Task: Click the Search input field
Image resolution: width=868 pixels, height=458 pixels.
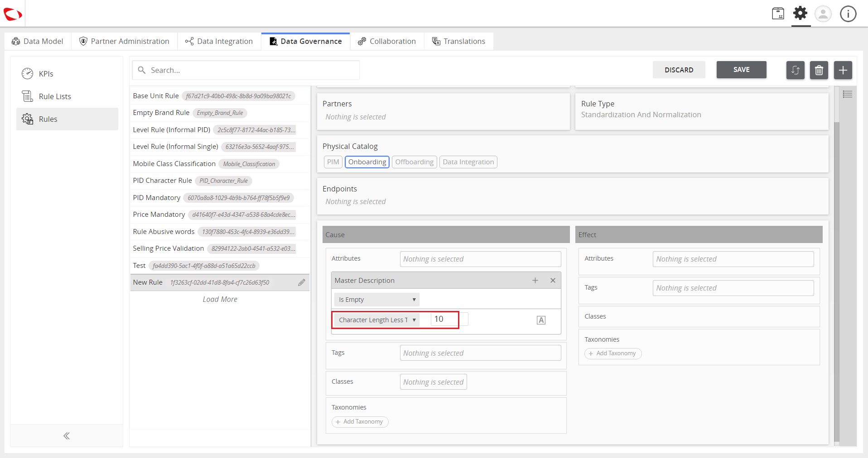Action: (x=246, y=70)
